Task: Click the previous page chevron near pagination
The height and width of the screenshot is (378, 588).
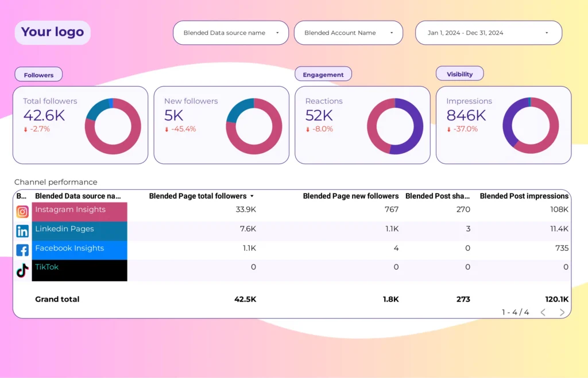Action: click(543, 313)
